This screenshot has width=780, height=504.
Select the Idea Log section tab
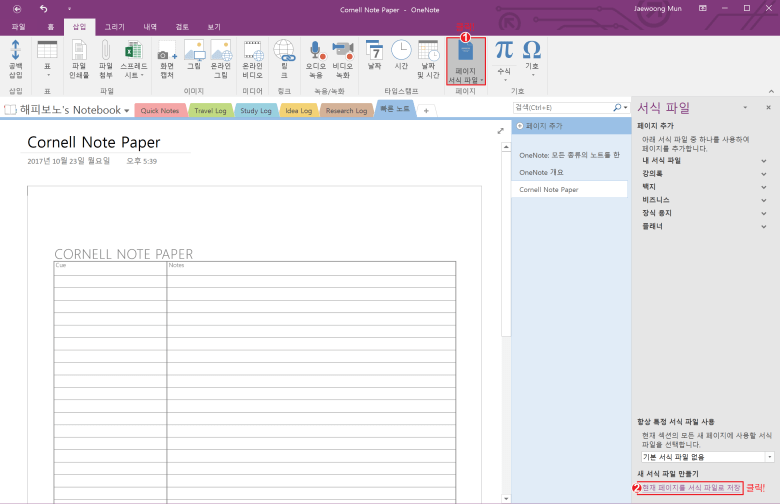tap(299, 110)
